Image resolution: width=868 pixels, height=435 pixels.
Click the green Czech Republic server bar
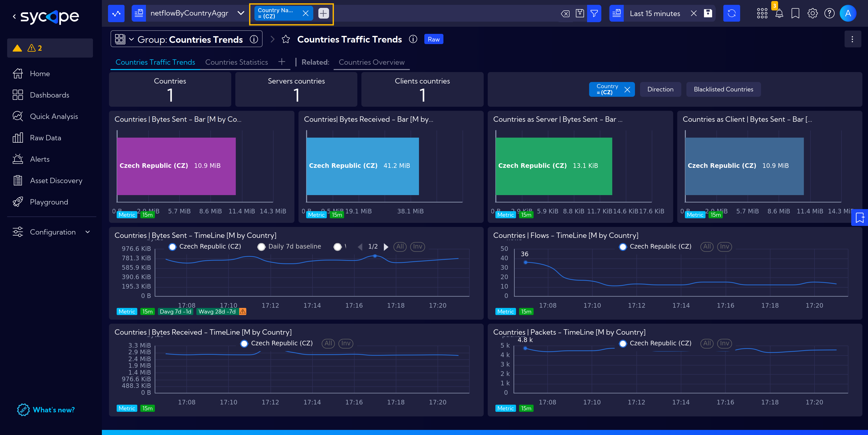point(554,166)
